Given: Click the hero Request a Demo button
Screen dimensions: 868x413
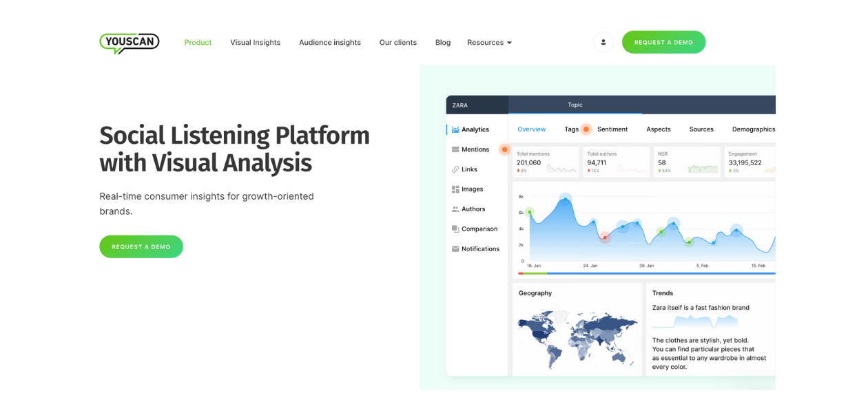Looking at the screenshot, I should [x=141, y=246].
